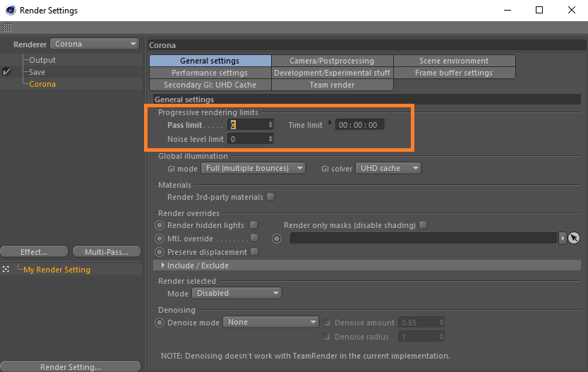Switch to the Camera/Postprocessing tab
588x372 pixels.
click(x=332, y=61)
